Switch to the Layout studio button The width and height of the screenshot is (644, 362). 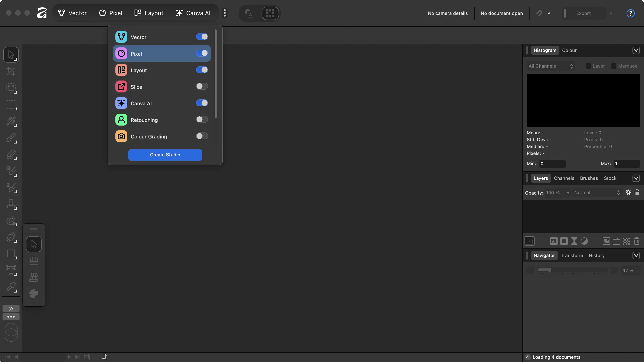149,13
